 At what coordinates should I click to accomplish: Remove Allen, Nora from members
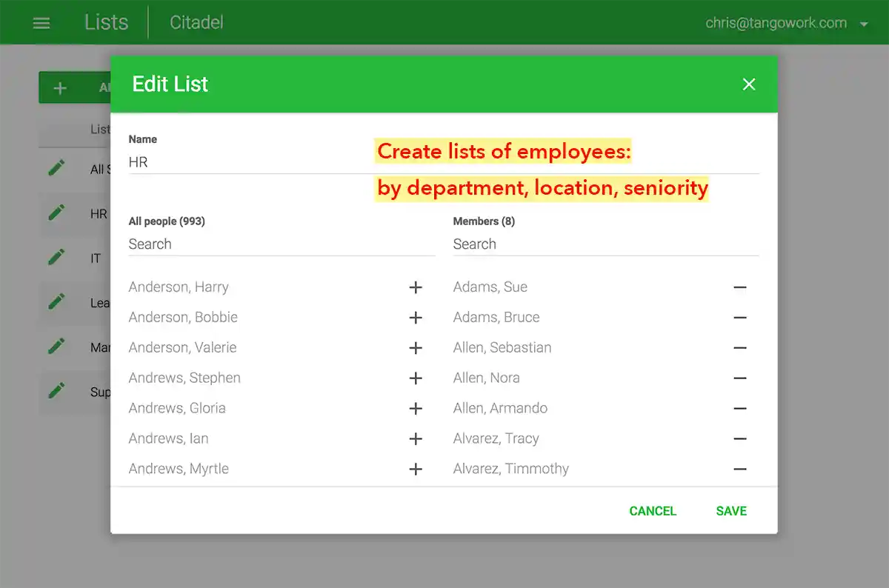coord(739,378)
